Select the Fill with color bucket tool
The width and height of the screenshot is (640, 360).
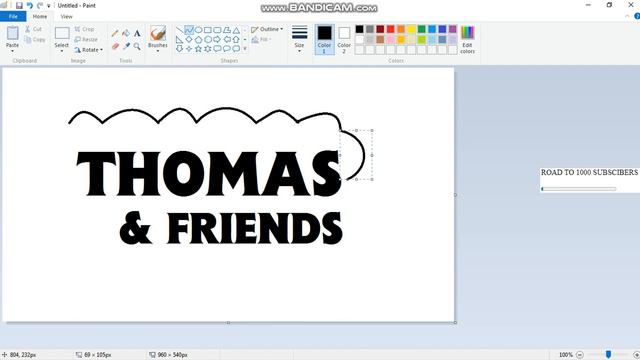tap(126, 33)
